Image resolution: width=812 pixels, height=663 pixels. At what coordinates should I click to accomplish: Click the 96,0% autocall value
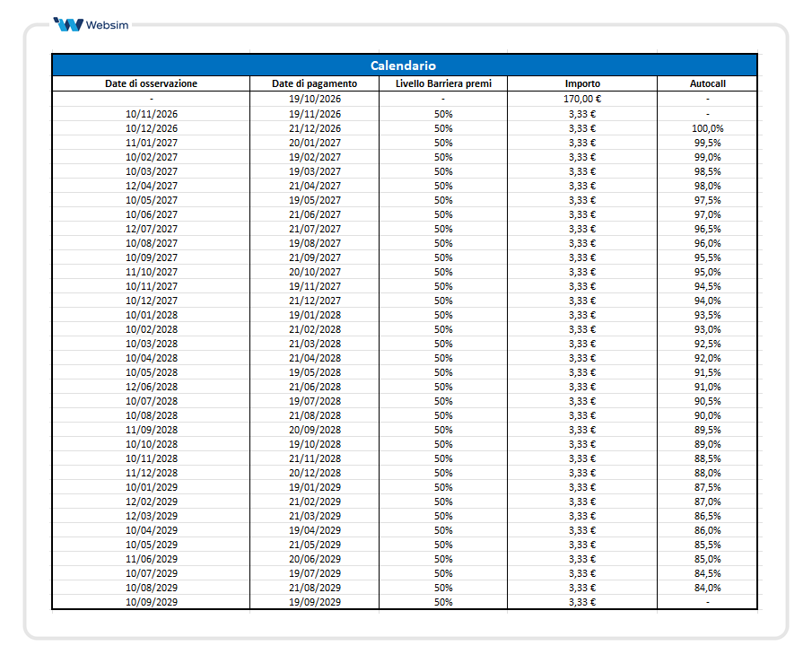pos(707,243)
